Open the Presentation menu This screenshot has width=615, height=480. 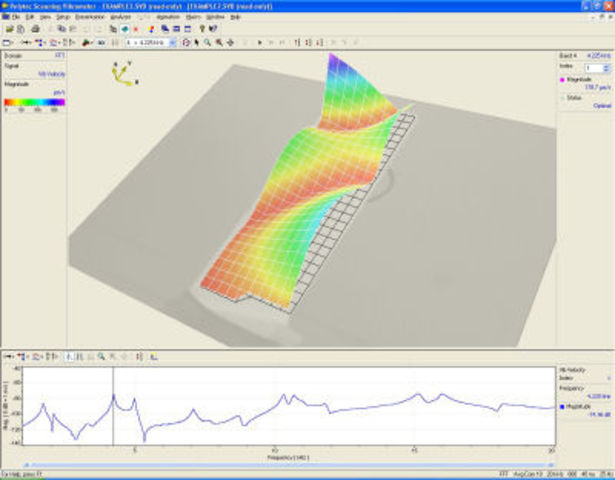91,17
